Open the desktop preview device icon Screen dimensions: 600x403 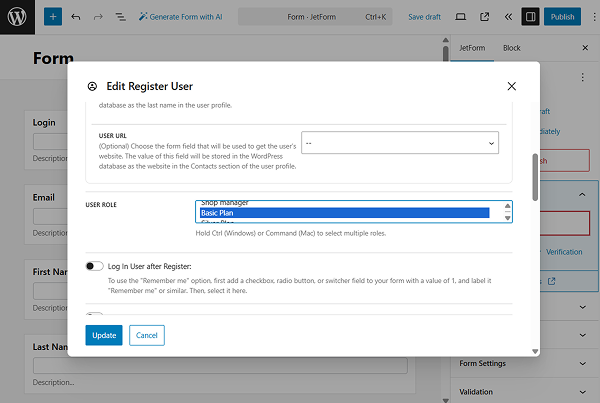pyautogui.click(x=460, y=17)
